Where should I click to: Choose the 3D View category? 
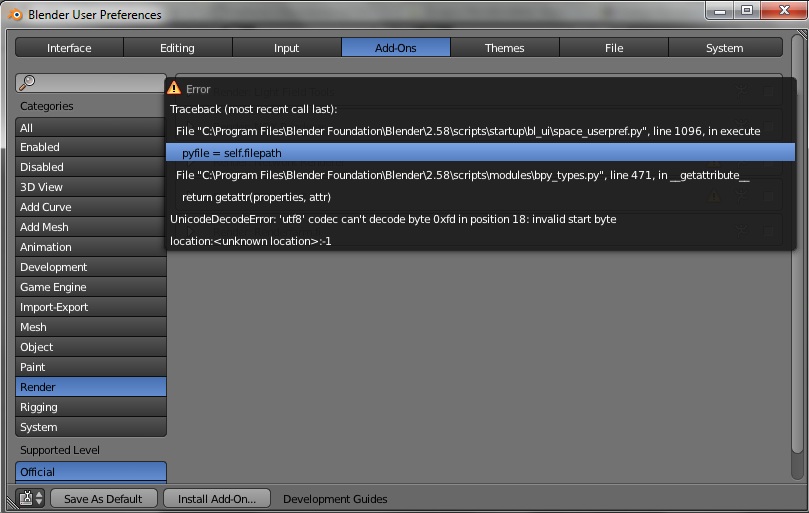[x=90, y=187]
